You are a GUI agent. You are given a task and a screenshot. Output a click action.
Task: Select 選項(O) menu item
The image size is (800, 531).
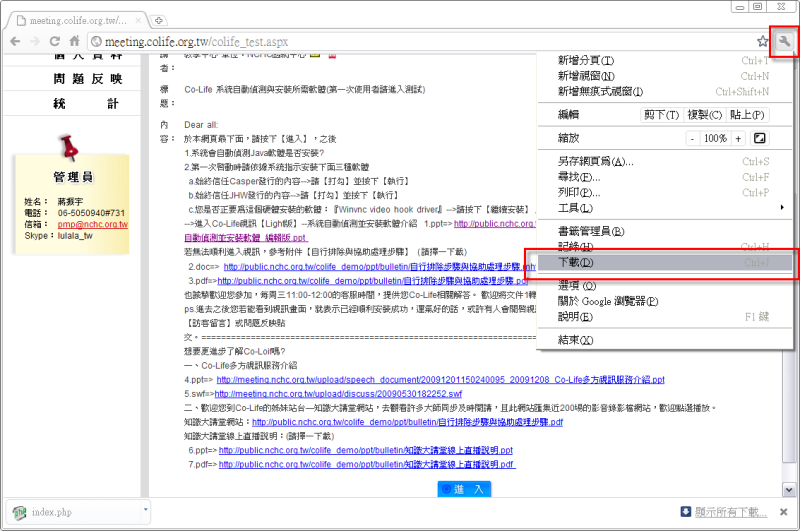pyautogui.click(x=665, y=286)
